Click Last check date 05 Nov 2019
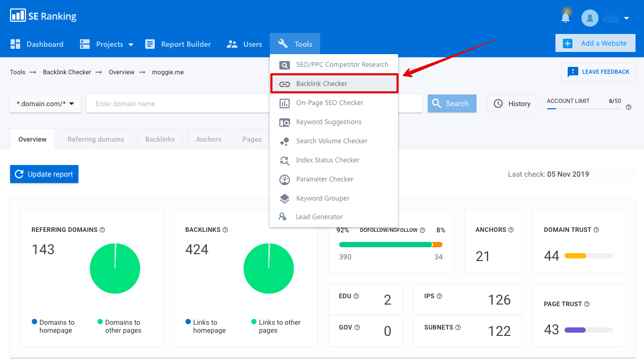This screenshot has height=364, width=644. tap(568, 174)
